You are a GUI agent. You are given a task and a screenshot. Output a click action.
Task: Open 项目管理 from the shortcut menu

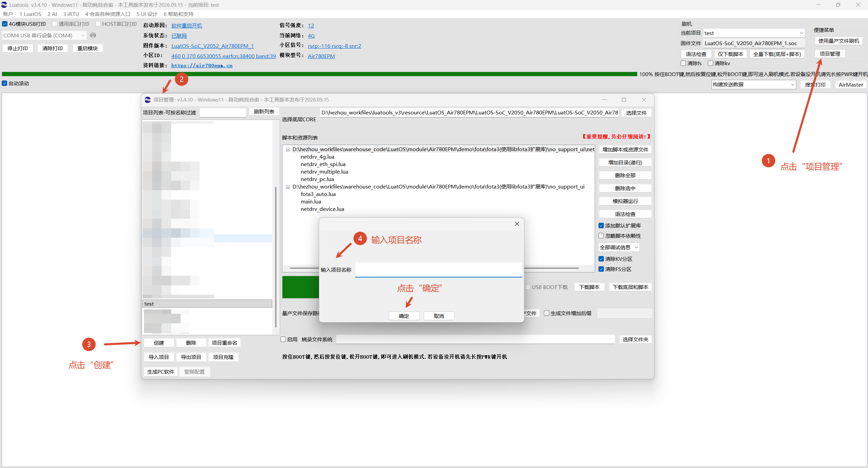830,54
